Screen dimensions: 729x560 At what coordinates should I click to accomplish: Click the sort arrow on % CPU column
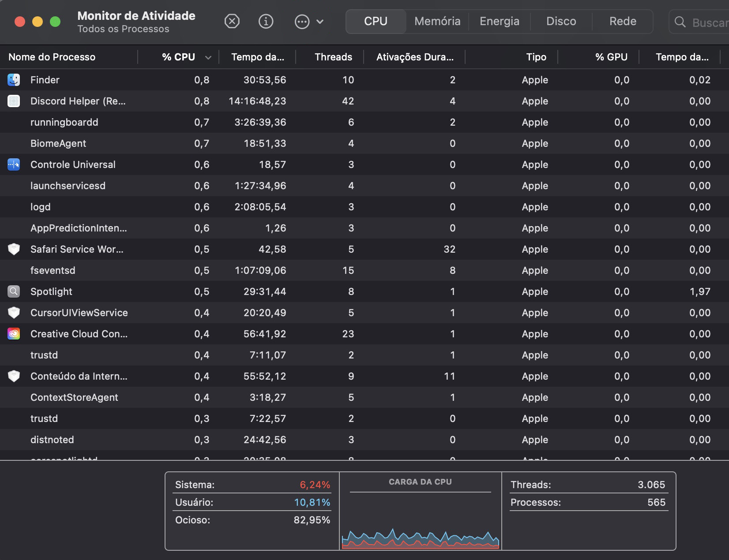pyautogui.click(x=208, y=57)
